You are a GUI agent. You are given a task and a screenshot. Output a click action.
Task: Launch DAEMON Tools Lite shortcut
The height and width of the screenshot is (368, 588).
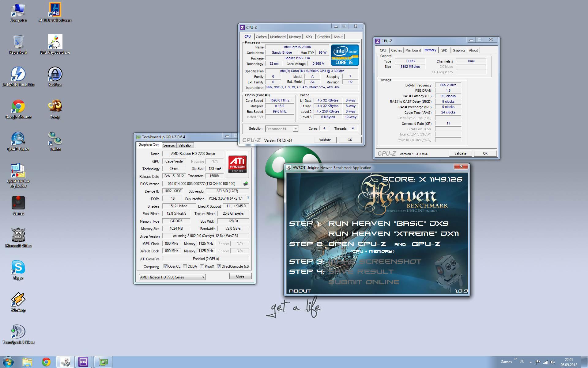[18, 77]
